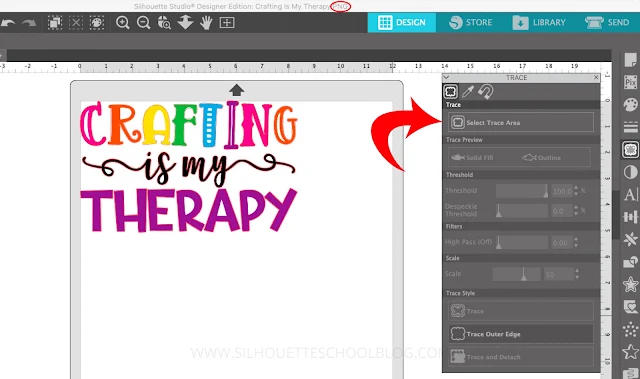
Task: Collapse the Trace panel chevron
Action: tap(446, 78)
